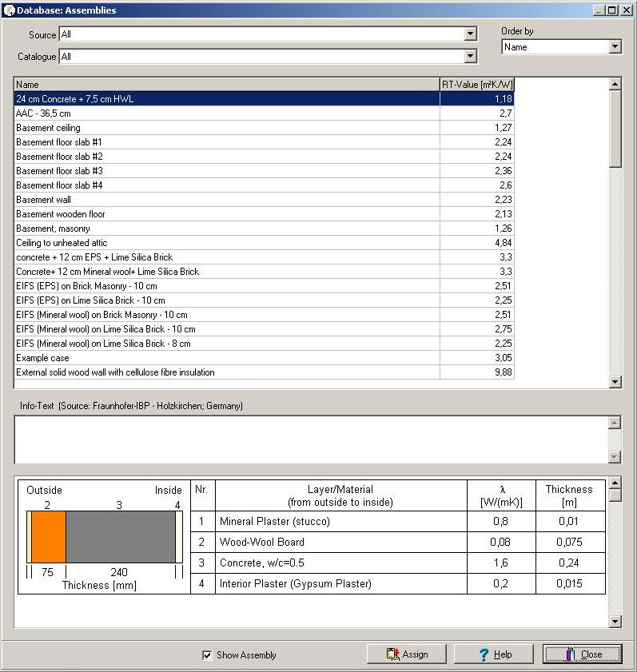637x672 pixels.
Task: Click the 9,88 RT-Value cell
Action: (x=477, y=372)
